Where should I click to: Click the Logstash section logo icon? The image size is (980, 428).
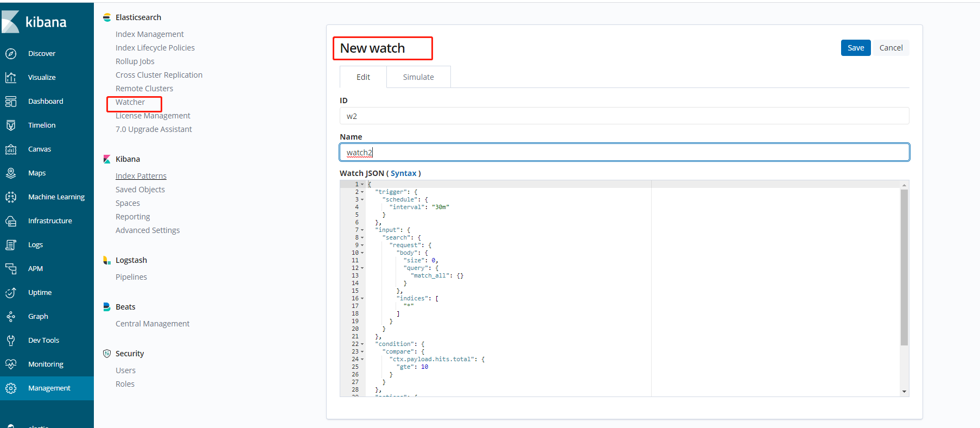coord(107,260)
